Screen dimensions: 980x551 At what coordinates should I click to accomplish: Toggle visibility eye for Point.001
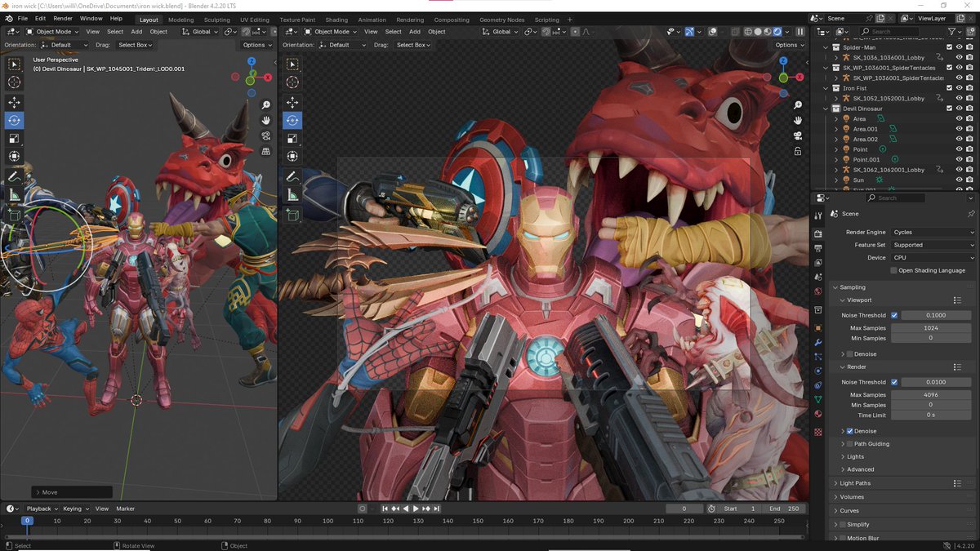point(960,160)
